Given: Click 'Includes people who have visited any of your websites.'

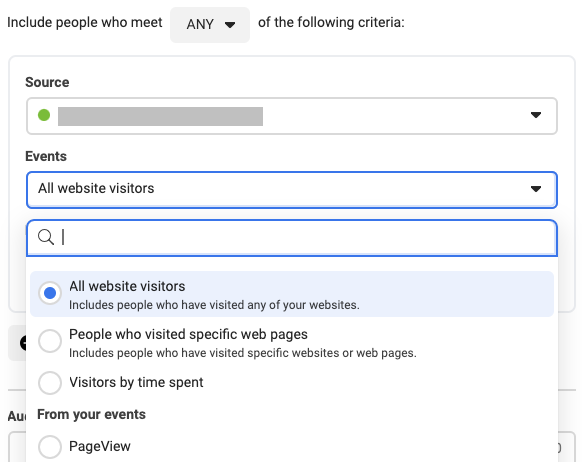Looking at the screenshot, I should (x=214, y=305).
